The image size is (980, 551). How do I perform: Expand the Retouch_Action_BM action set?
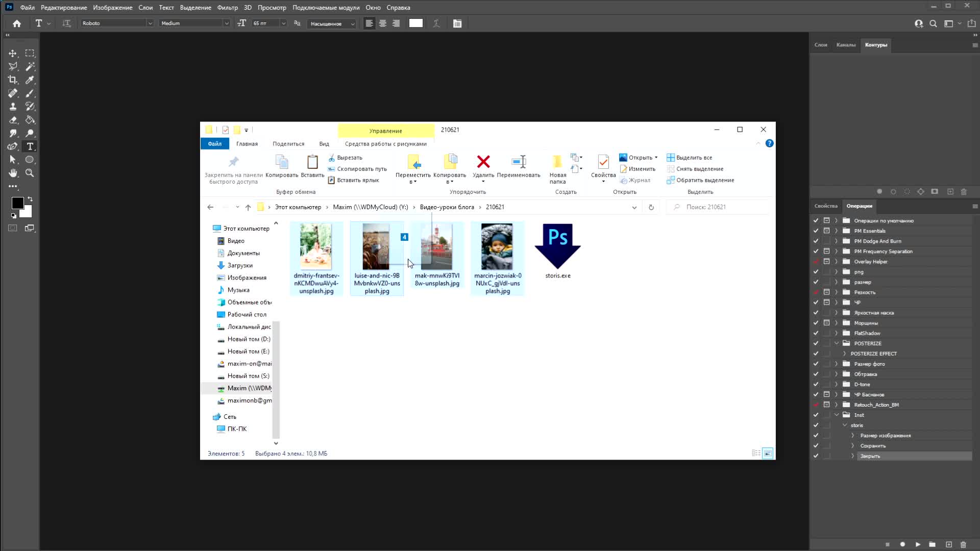point(836,405)
